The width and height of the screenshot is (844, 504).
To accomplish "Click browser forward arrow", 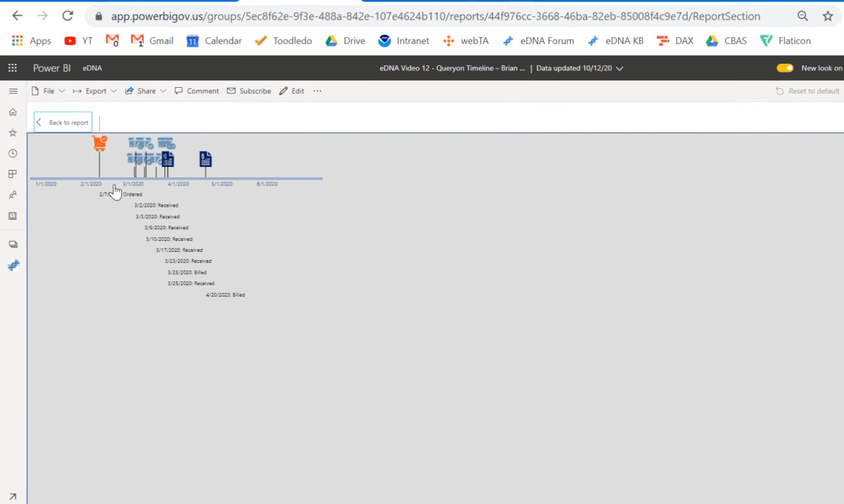I will (x=42, y=16).
